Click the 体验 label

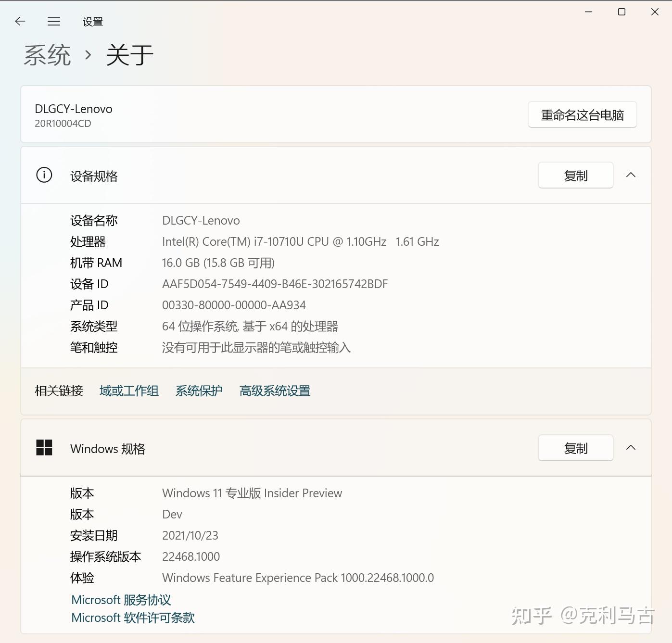(x=82, y=578)
